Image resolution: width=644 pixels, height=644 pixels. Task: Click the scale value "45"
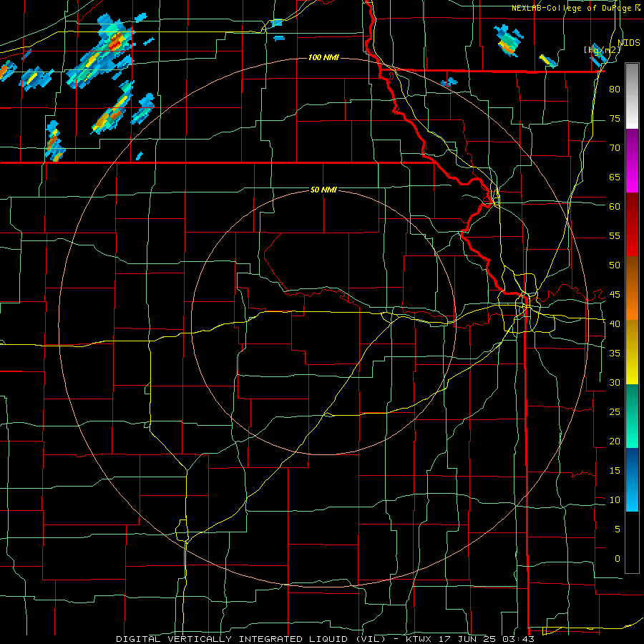coord(615,295)
